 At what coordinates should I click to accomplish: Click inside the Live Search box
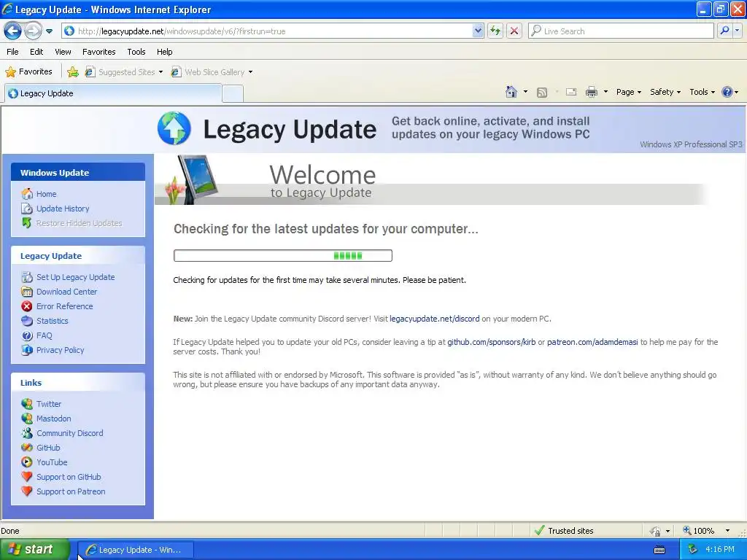pos(622,31)
